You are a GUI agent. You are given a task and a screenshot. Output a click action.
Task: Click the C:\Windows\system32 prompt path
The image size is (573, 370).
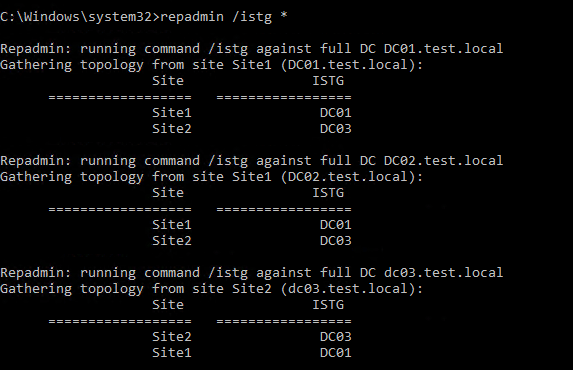point(76,17)
